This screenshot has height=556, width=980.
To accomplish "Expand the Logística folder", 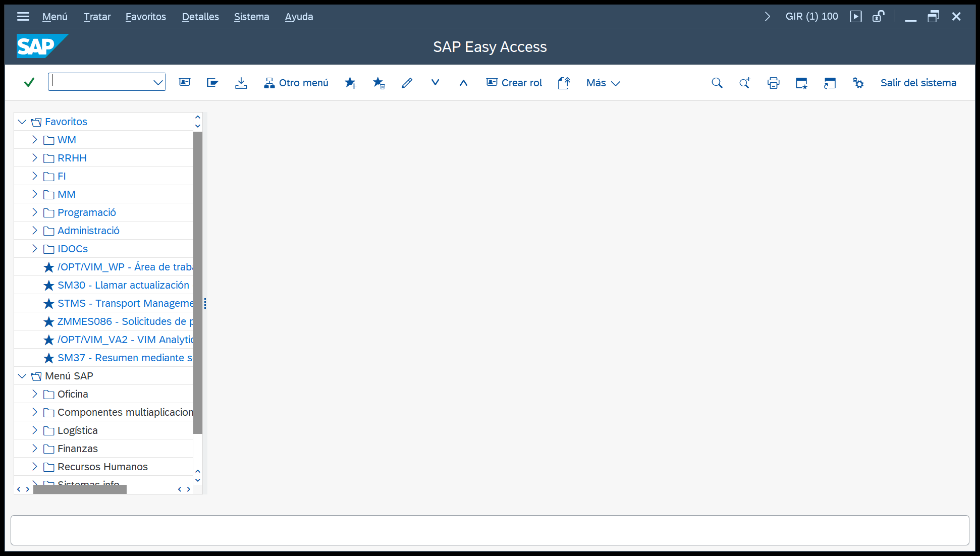I will (34, 430).
